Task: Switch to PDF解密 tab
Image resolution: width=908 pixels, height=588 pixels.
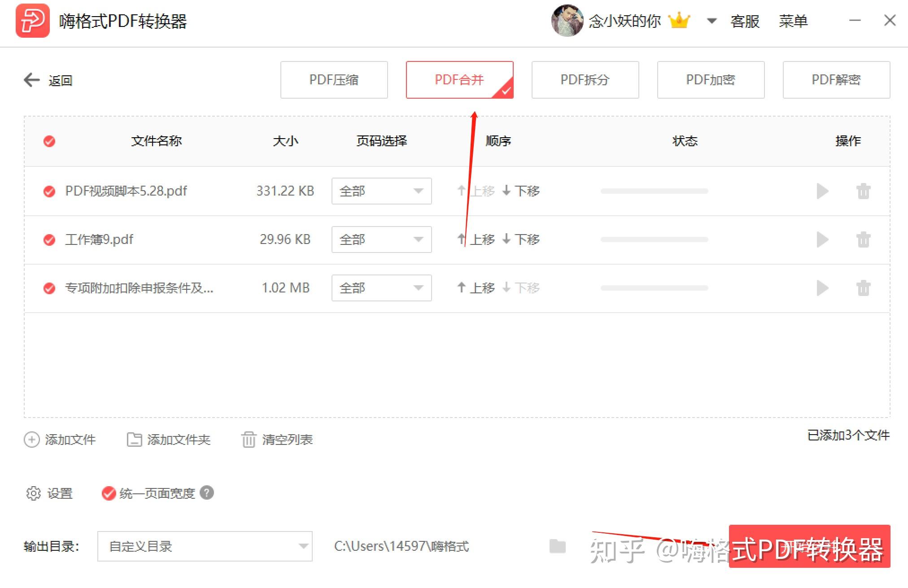Action: (837, 80)
